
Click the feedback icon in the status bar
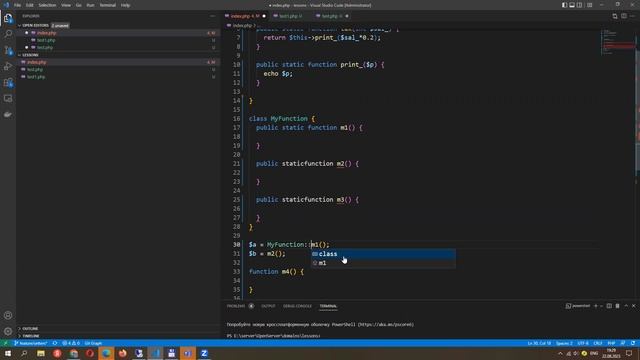[x=623, y=343]
